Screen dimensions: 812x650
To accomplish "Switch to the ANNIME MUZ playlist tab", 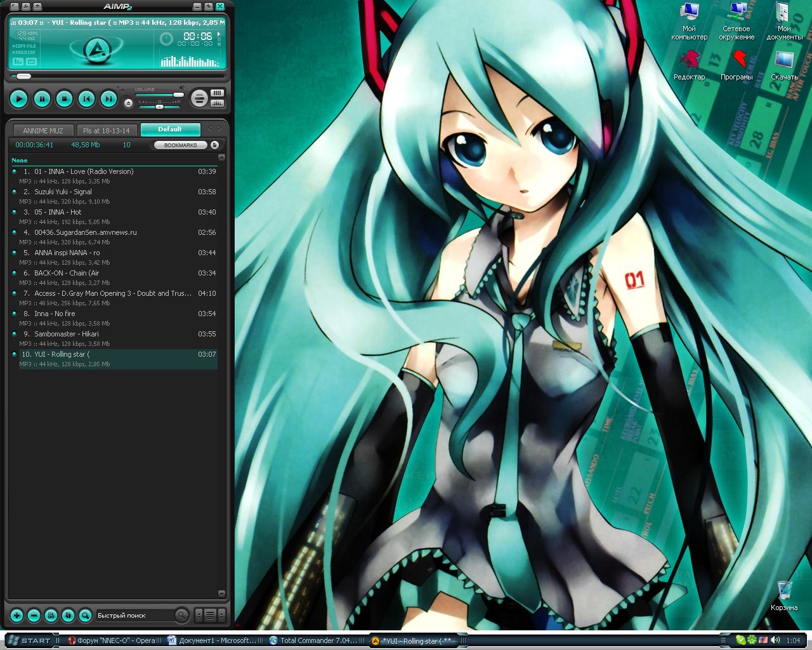I will click(43, 130).
